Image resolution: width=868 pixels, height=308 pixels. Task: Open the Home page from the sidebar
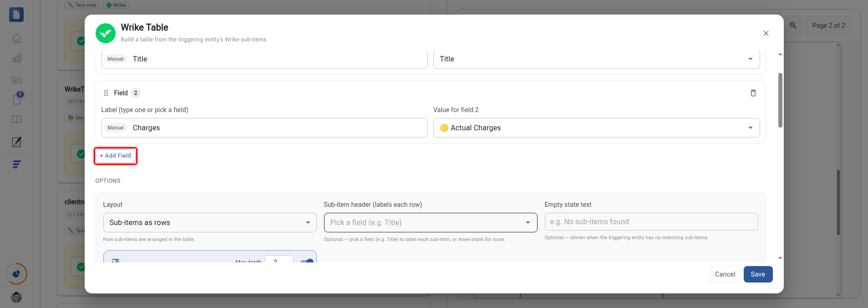(17, 38)
